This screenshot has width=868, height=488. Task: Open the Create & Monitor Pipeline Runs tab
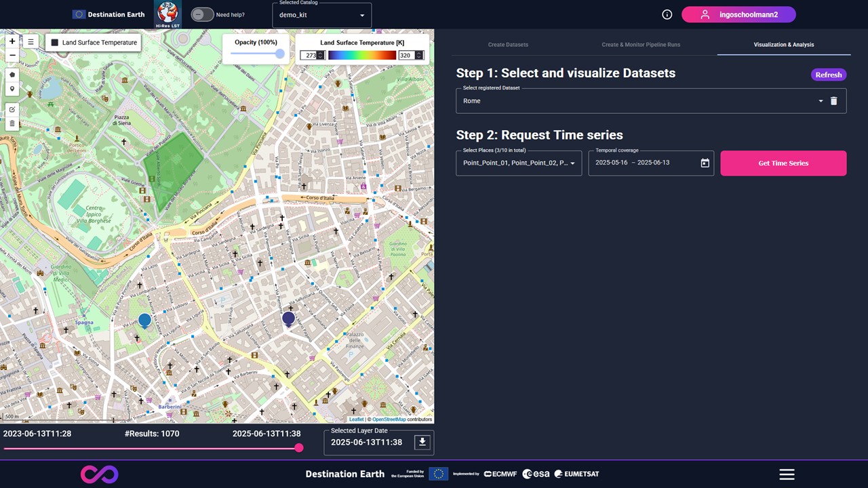640,45
